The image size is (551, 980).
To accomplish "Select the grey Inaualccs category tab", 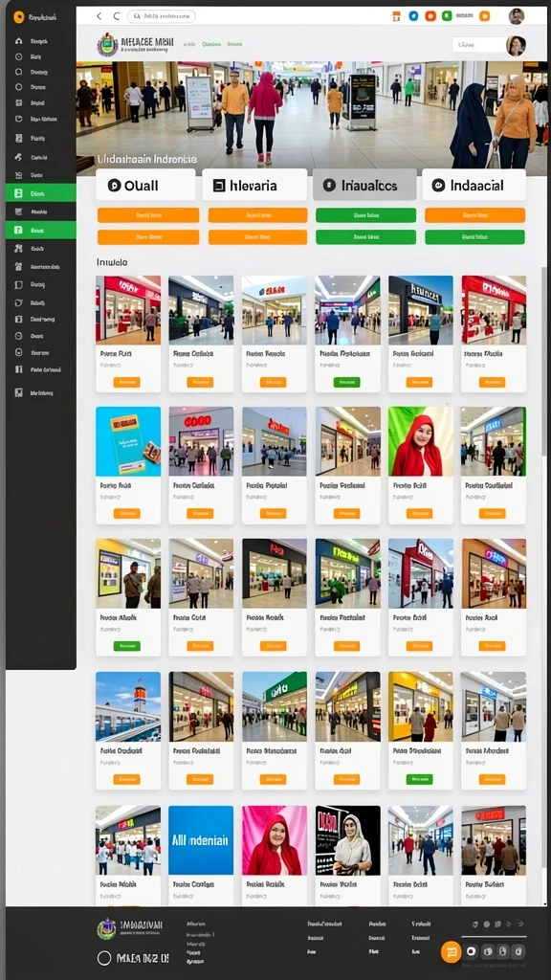I will click(364, 185).
